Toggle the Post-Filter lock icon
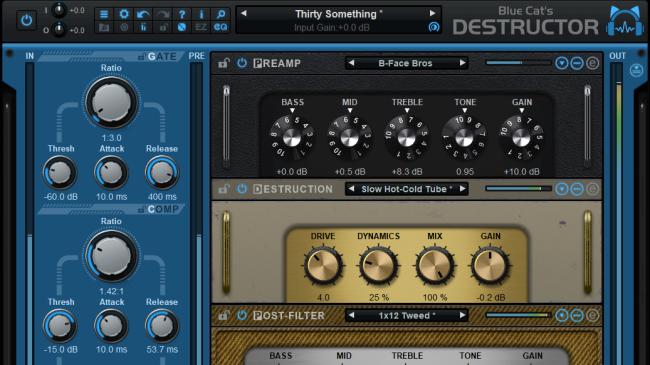This screenshot has width=650, height=365. [224, 316]
